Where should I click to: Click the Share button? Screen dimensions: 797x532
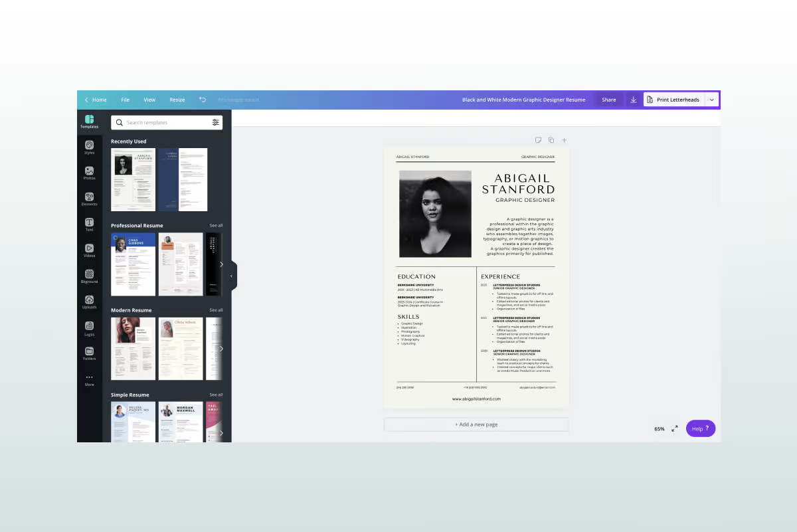[608, 100]
